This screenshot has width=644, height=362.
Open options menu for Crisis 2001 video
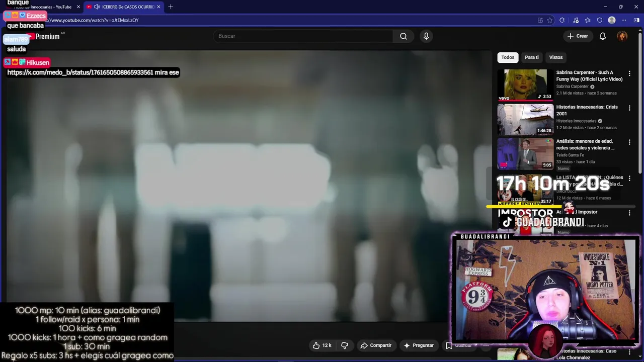629,108
